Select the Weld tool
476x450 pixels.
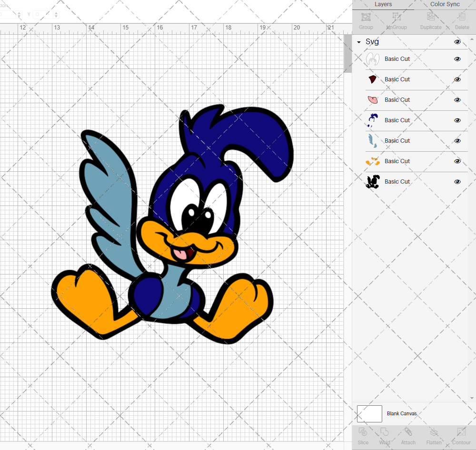385,435
